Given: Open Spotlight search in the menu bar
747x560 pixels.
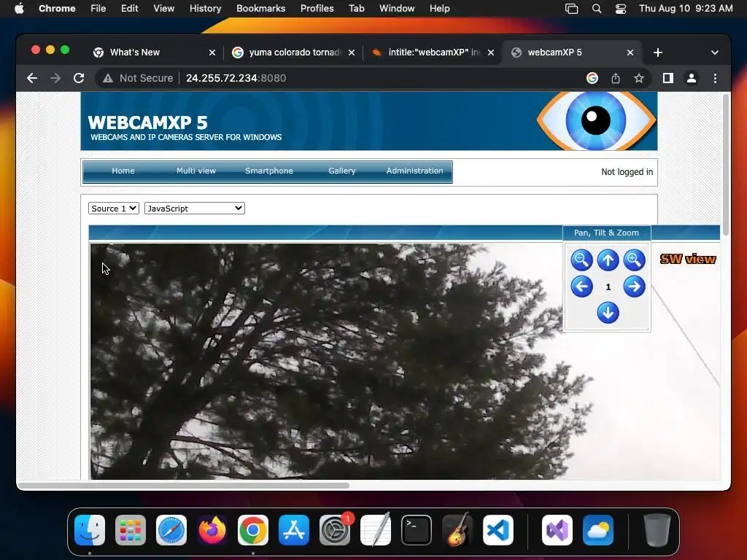Looking at the screenshot, I should click(596, 8).
